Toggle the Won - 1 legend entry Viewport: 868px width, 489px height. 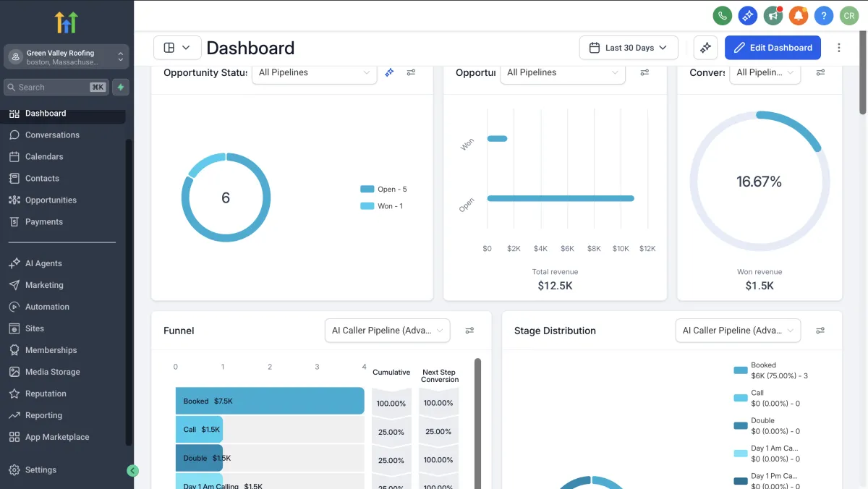tap(382, 206)
